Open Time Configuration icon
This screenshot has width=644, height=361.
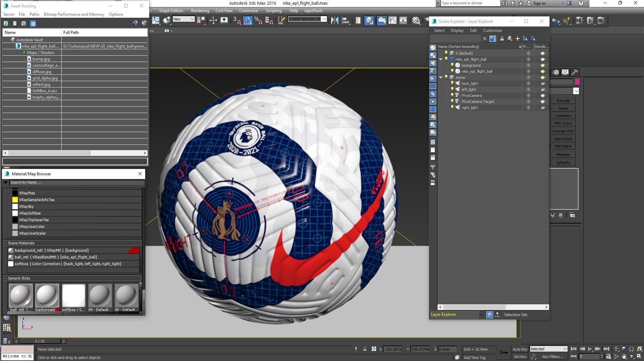(x=608, y=356)
